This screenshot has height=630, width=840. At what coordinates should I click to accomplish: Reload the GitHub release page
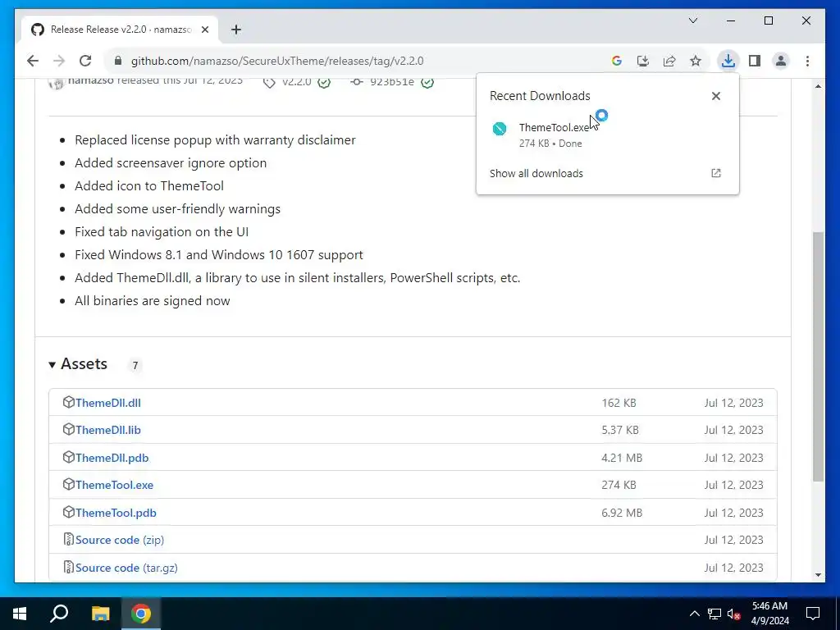pyautogui.click(x=85, y=61)
